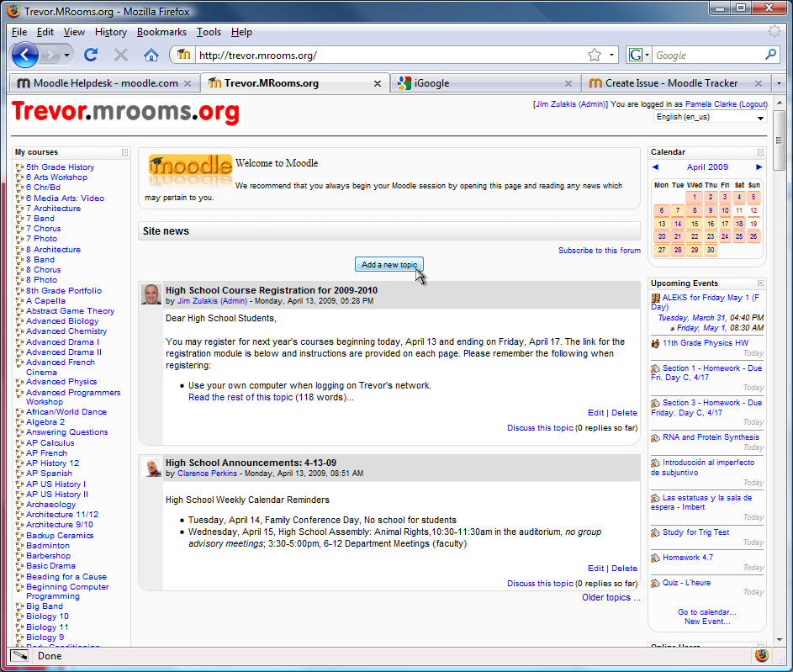Click the Add a new topic button

[x=389, y=264]
